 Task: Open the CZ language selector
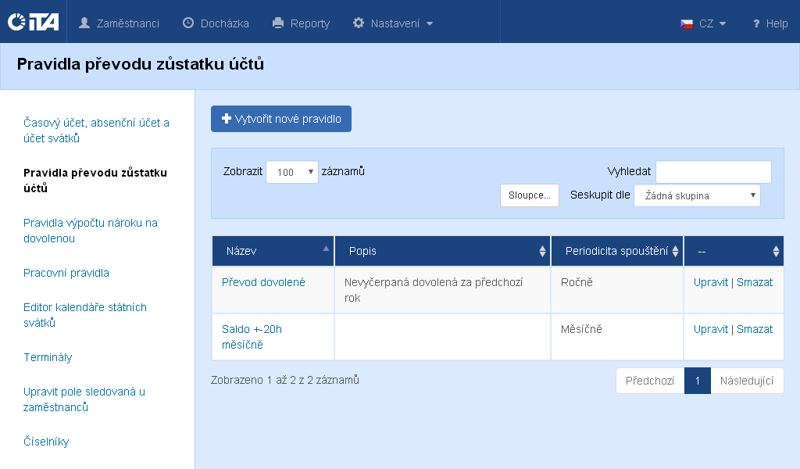[703, 22]
